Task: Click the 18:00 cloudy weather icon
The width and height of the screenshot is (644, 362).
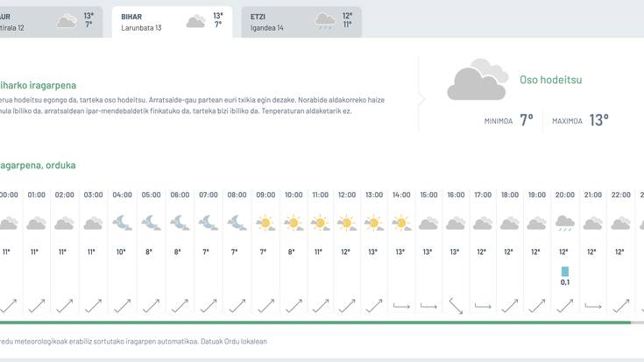Action: click(510, 224)
